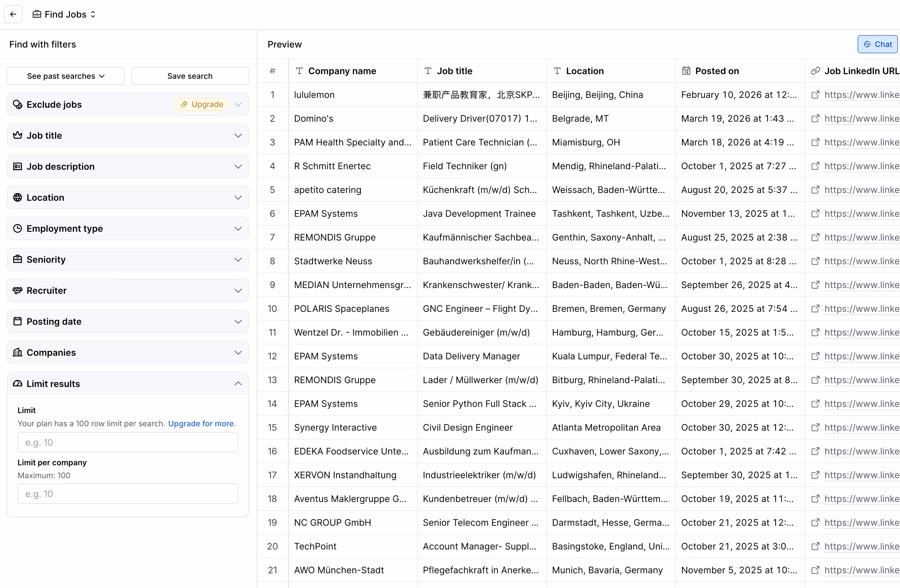This screenshot has width=900, height=588.
Task: Open the Chat panel
Action: [877, 44]
